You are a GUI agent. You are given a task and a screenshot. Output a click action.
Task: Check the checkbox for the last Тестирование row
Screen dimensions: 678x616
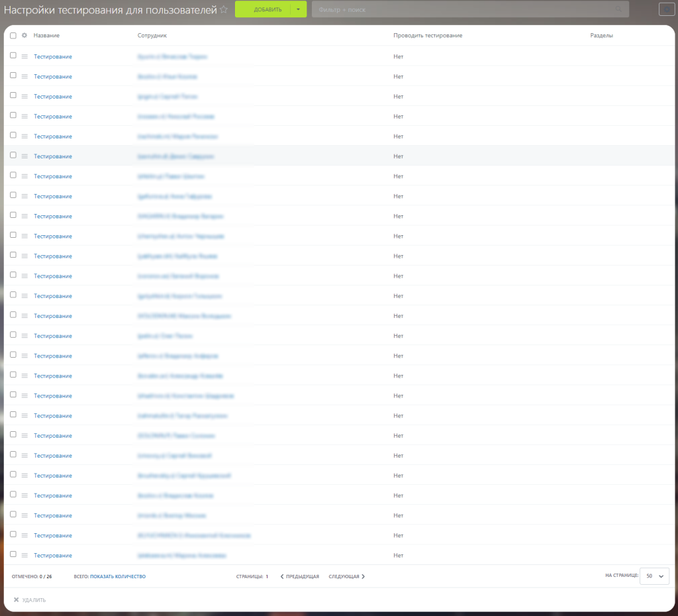click(x=13, y=555)
